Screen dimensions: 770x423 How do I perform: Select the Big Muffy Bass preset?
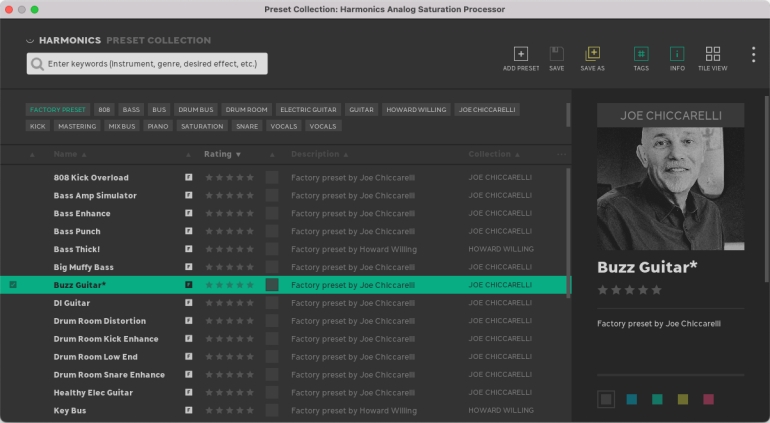tap(84, 267)
